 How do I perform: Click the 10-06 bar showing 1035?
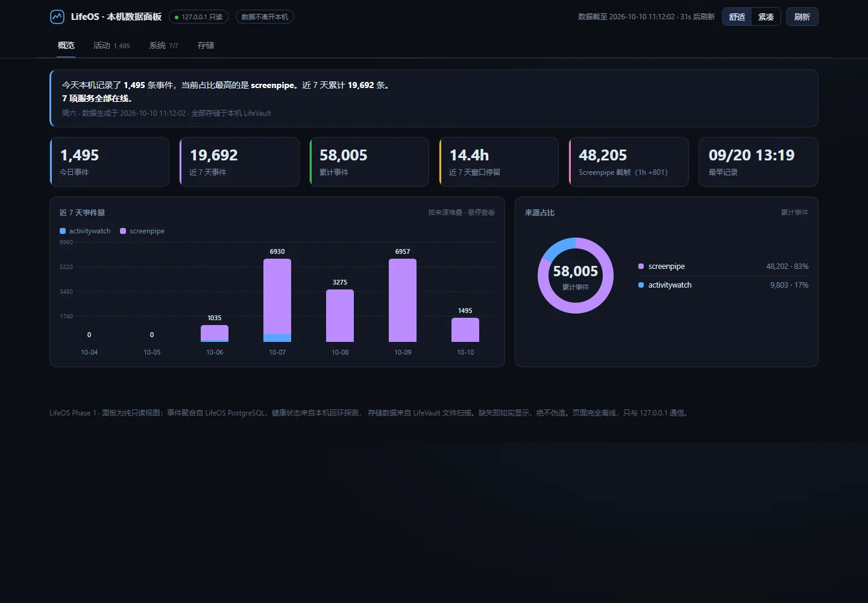tap(215, 333)
